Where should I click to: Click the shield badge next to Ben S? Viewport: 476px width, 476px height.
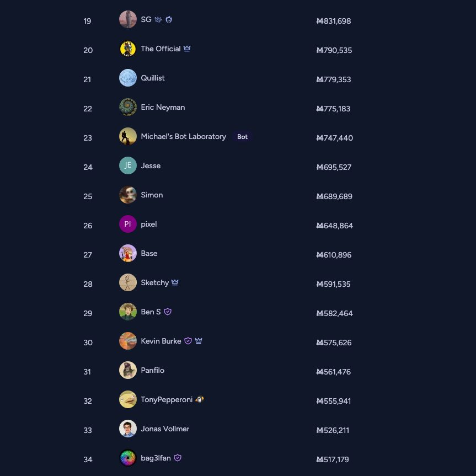point(168,312)
